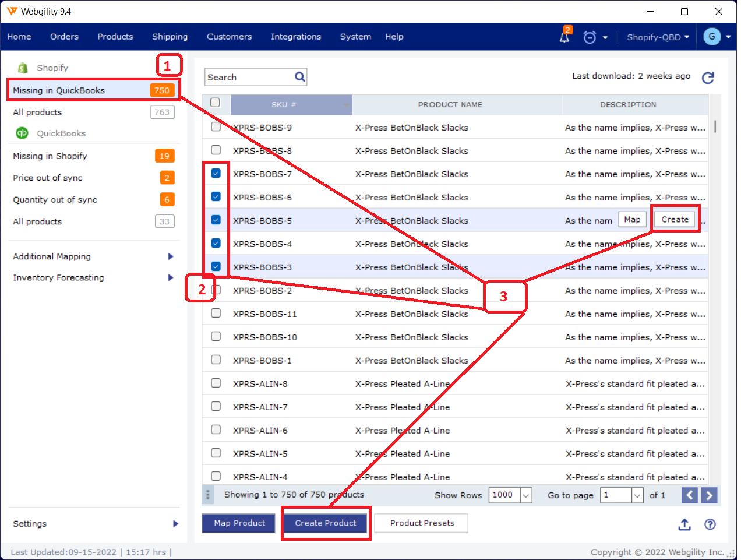Screen dimensions: 741x560
Task: Open the Shipping menu
Action: coord(170,37)
